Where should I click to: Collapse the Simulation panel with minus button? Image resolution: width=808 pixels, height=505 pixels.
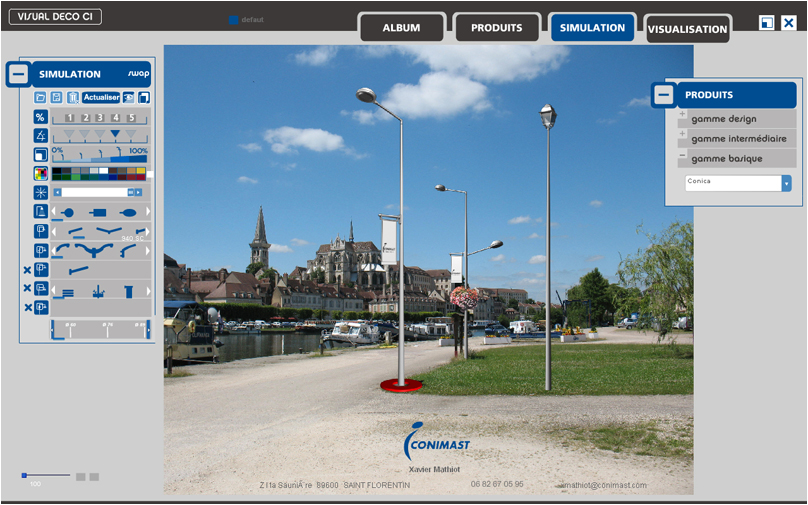18,74
